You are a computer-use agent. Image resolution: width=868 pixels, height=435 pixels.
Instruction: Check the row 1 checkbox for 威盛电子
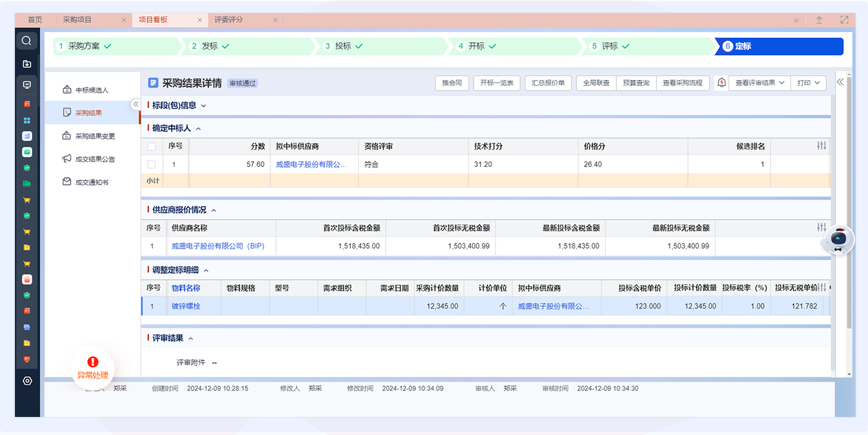(151, 164)
